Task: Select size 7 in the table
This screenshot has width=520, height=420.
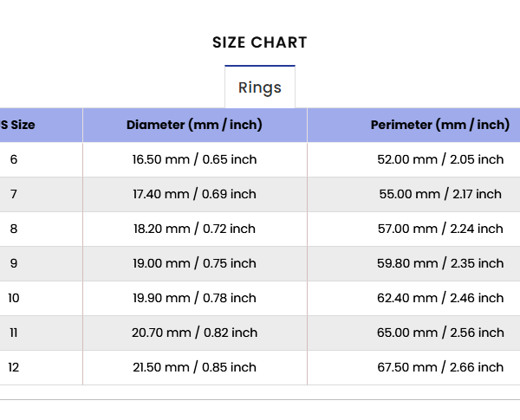Action: pyautogui.click(x=14, y=194)
